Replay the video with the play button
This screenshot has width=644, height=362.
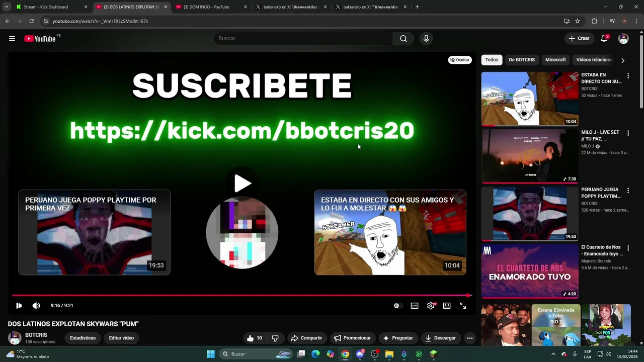pos(19,306)
